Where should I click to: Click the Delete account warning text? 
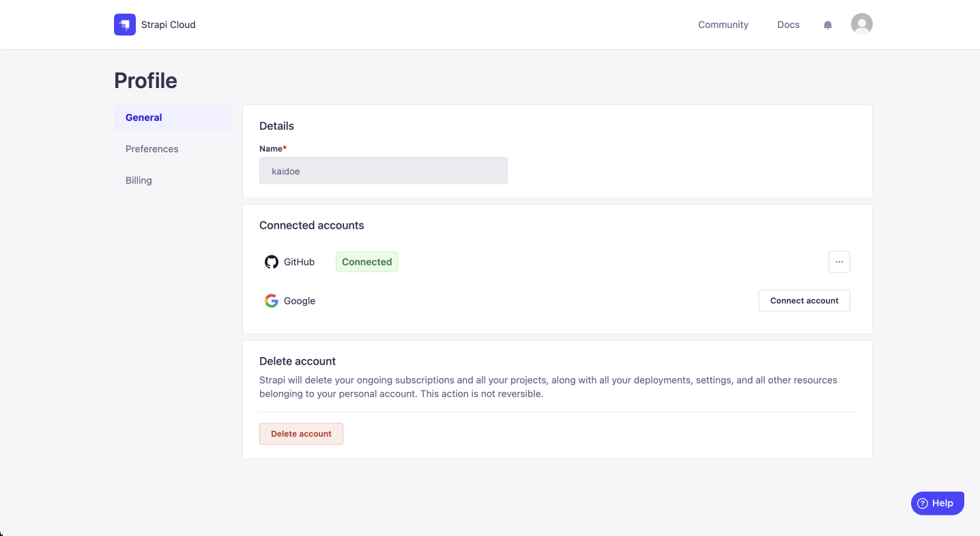(548, 386)
